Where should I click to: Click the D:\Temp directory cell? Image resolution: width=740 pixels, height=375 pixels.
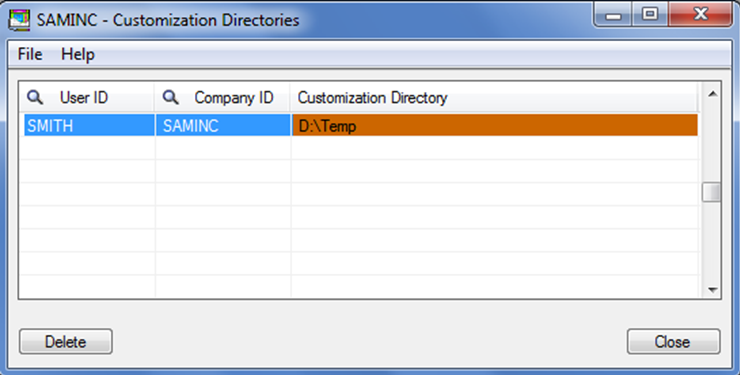point(495,125)
